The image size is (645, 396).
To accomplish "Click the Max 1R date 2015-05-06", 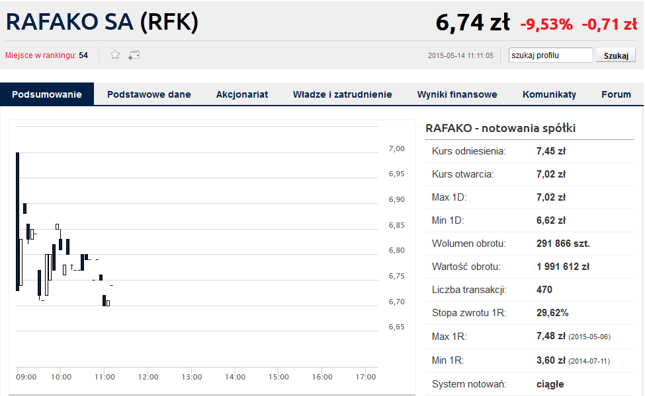I will coord(589,337).
